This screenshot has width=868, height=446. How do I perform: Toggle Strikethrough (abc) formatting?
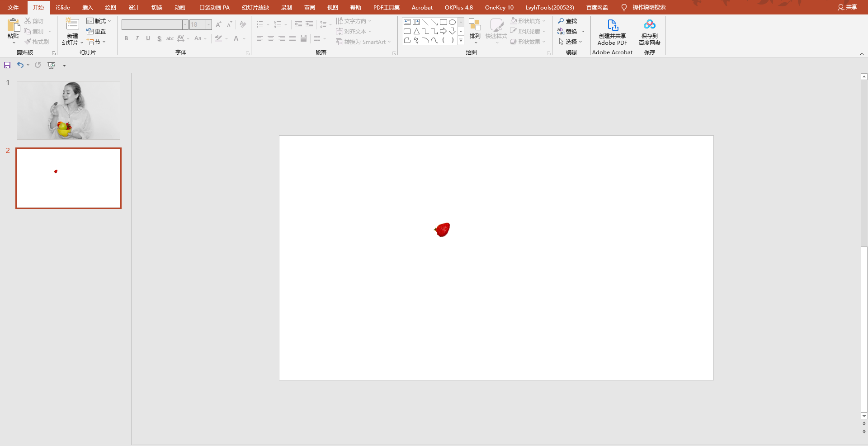(170, 38)
